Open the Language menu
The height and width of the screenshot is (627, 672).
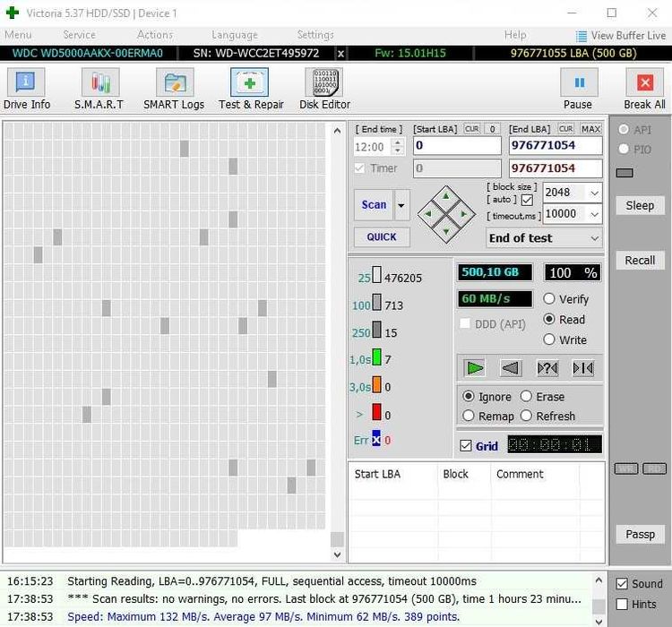click(x=235, y=35)
